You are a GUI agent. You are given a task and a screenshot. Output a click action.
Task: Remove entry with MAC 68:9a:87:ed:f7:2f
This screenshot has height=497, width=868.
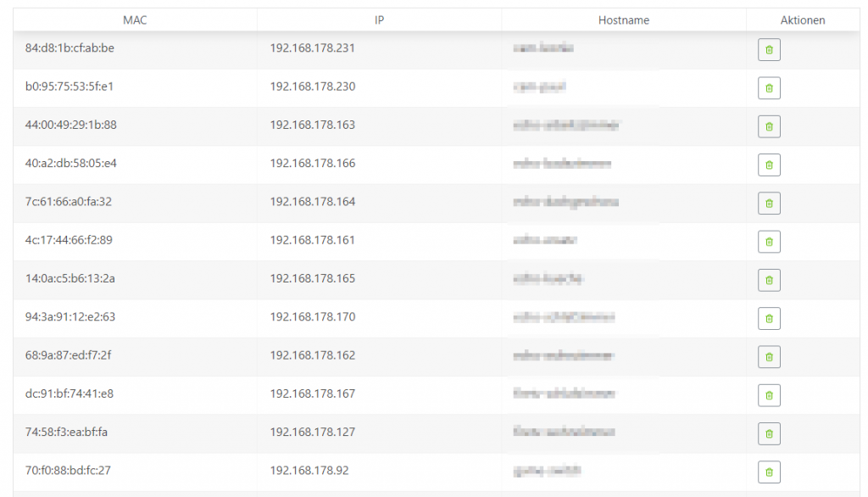[x=769, y=357]
